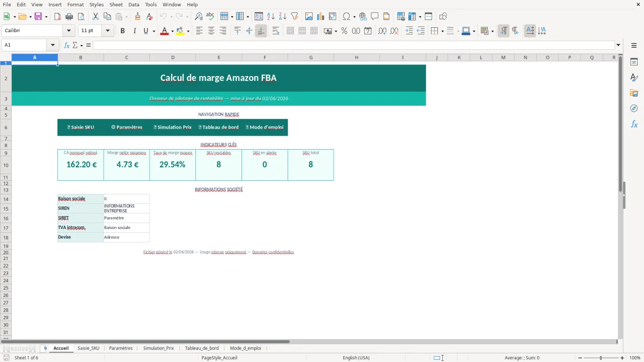Open the Data menu
Image resolution: width=644 pixels, height=362 pixels.
coord(134,4)
